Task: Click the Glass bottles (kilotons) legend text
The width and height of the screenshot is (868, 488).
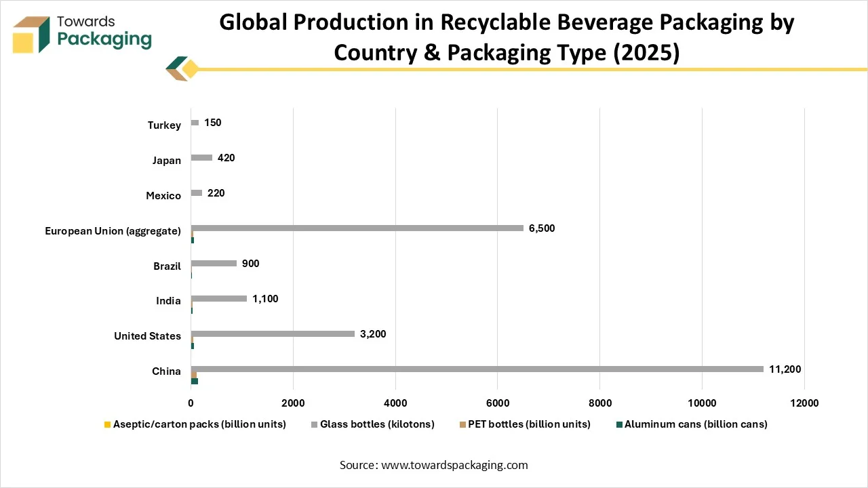Action: pos(377,425)
